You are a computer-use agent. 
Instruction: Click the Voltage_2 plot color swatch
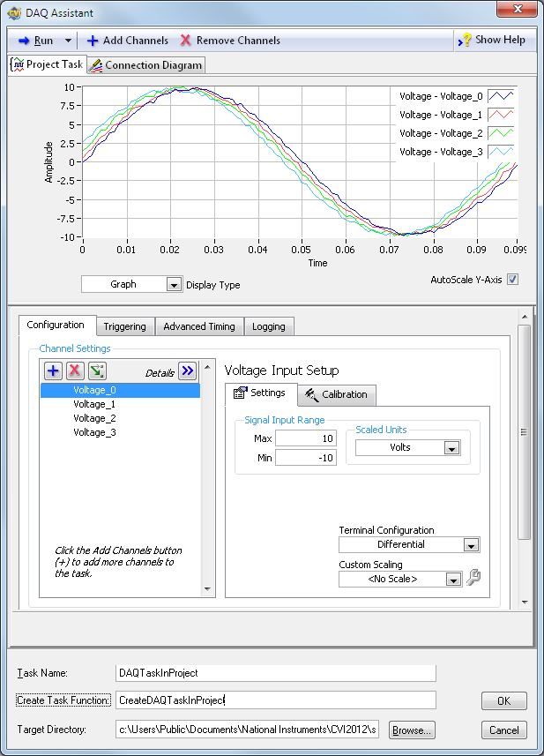pos(500,133)
